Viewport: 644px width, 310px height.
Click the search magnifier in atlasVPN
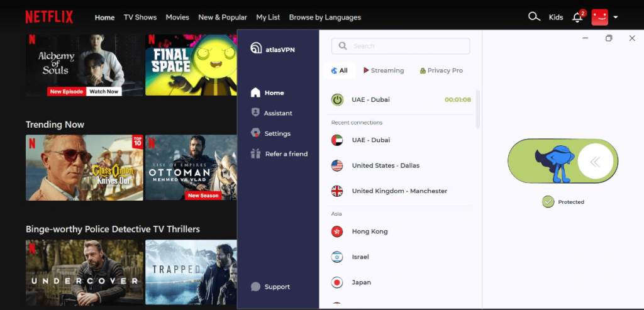coord(343,46)
